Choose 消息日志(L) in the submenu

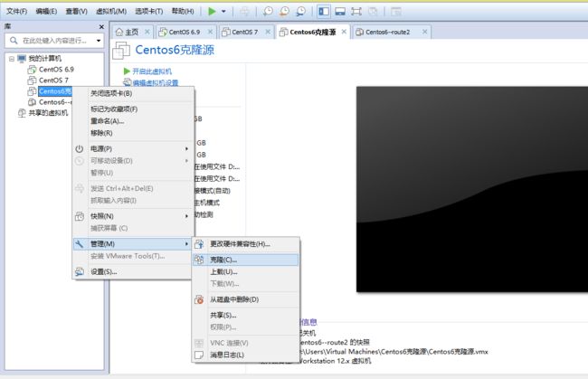coord(246,355)
